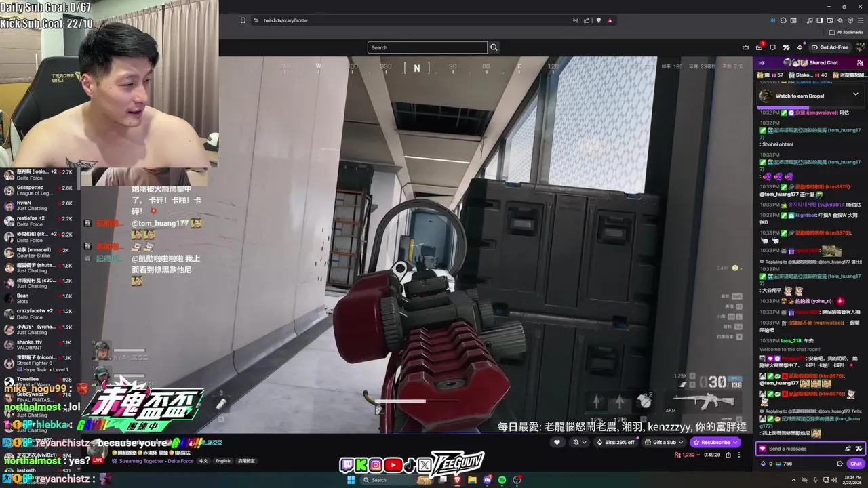This screenshot has width=868, height=488.
Task: Open bits balance icon below chat
Action: [763, 464]
